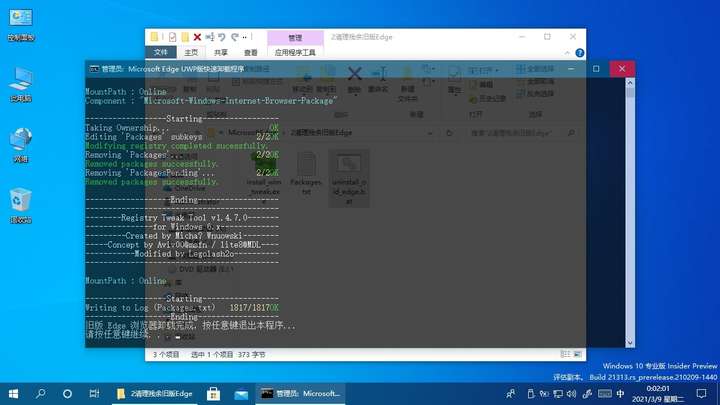The image size is (720, 405).
Task: Open the People icon in system tray
Action: (x=510, y=394)
